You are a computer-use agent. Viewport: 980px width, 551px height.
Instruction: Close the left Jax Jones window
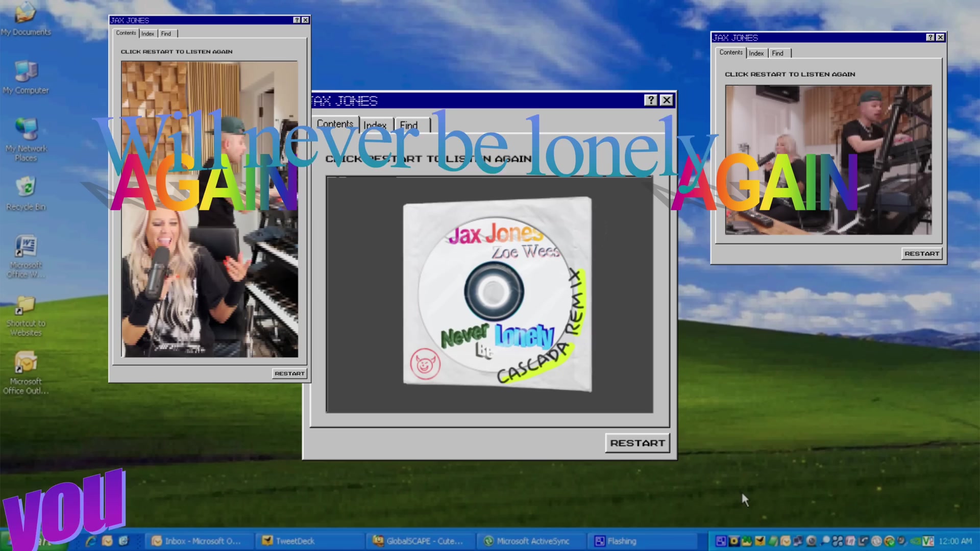pyautogui.click(x=305, y=20)
